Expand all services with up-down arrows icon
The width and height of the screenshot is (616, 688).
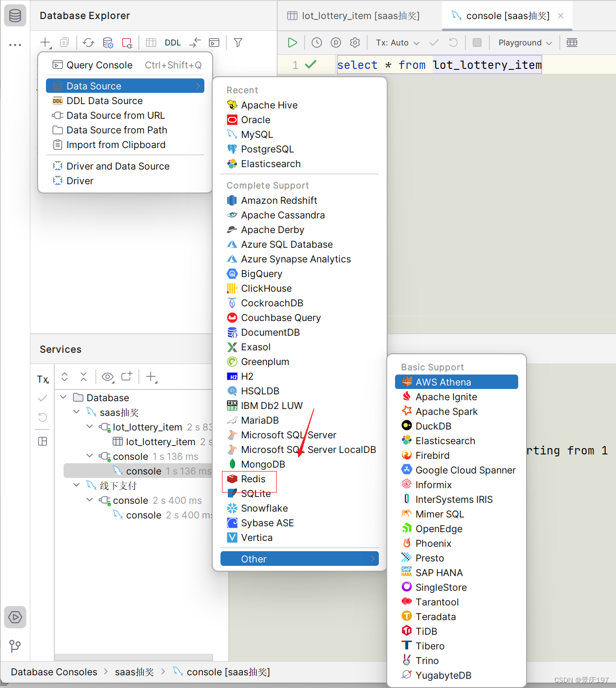(65, 377)
